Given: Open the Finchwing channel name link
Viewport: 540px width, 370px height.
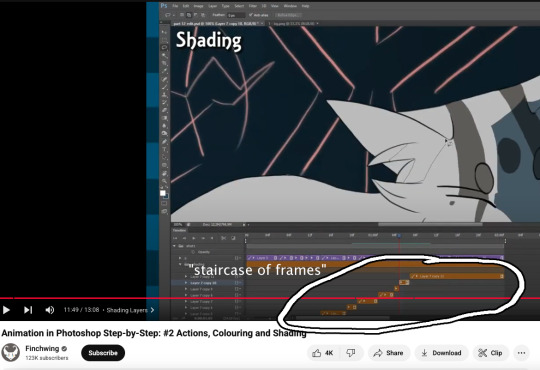Looking at the screenshot, I should (x=42, y=349).
